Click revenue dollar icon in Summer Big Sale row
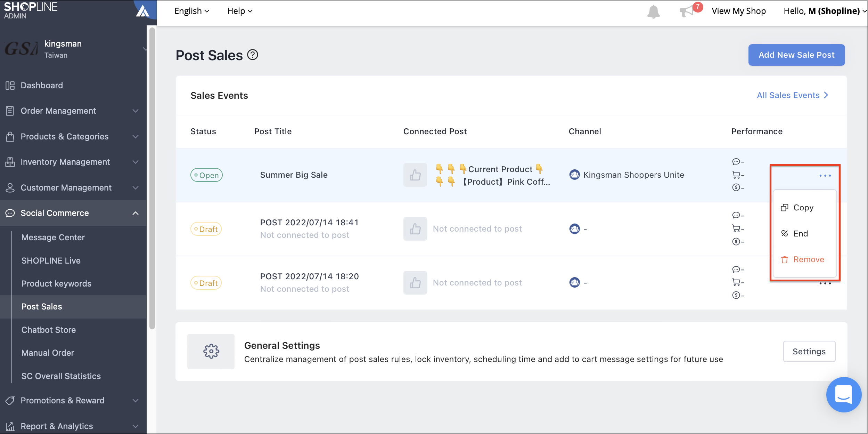The image size is (868, 434). tap(736, 187)
